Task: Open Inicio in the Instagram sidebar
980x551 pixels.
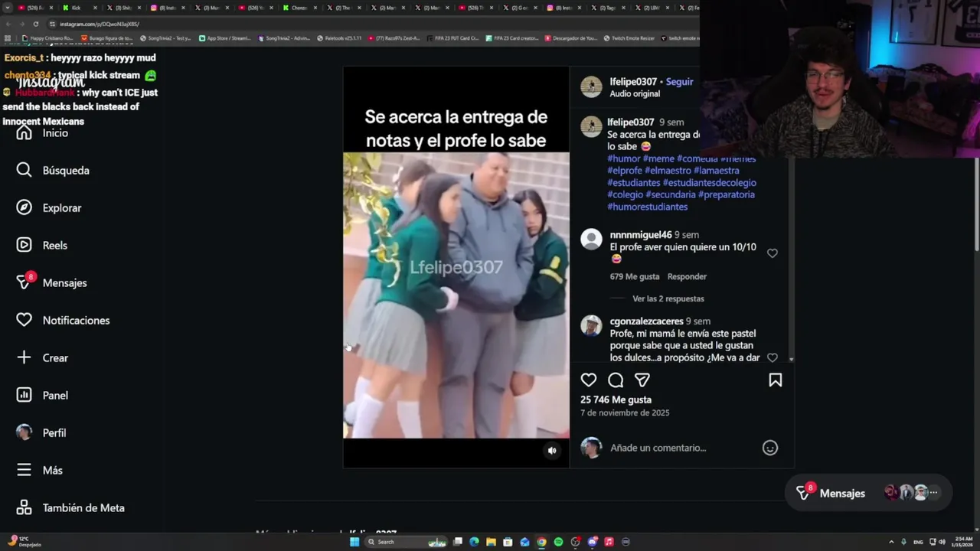Action: (43, 133)
